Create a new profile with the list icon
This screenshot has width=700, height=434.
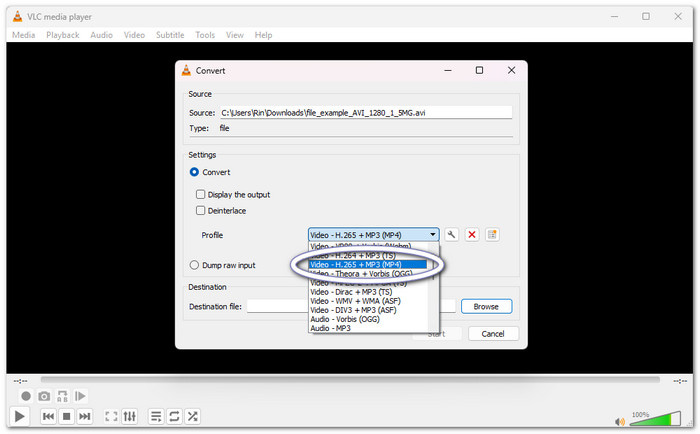492,234
